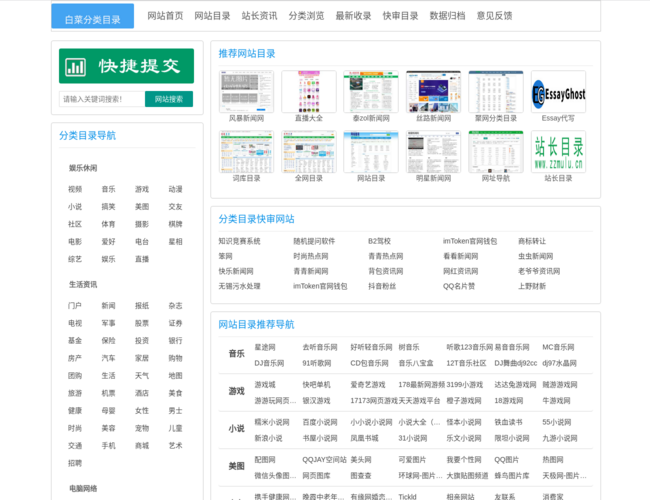Open the 直播大全 thumbnail
650x500 pixels.
[309, 92]
